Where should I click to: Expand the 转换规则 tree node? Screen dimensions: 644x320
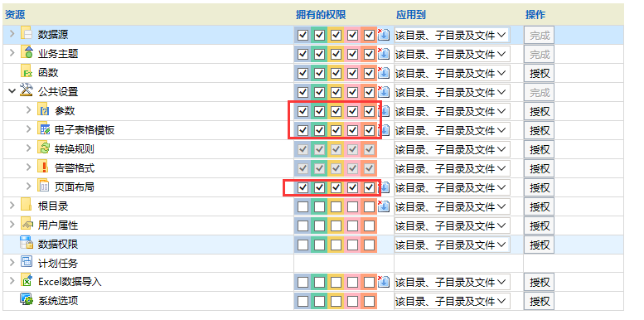29,148
